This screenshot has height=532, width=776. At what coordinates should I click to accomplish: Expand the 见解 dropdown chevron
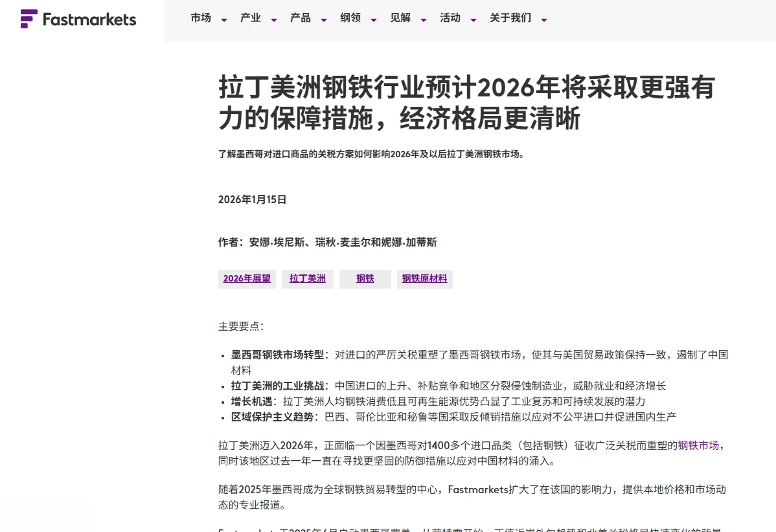click(x=424, y=21)
